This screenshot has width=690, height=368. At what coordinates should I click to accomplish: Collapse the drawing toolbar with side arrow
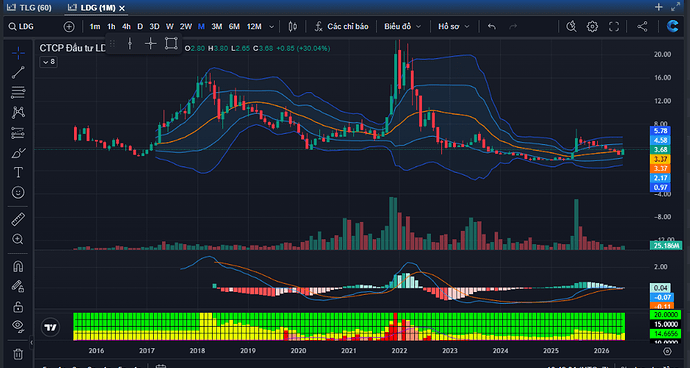[32, 342]
